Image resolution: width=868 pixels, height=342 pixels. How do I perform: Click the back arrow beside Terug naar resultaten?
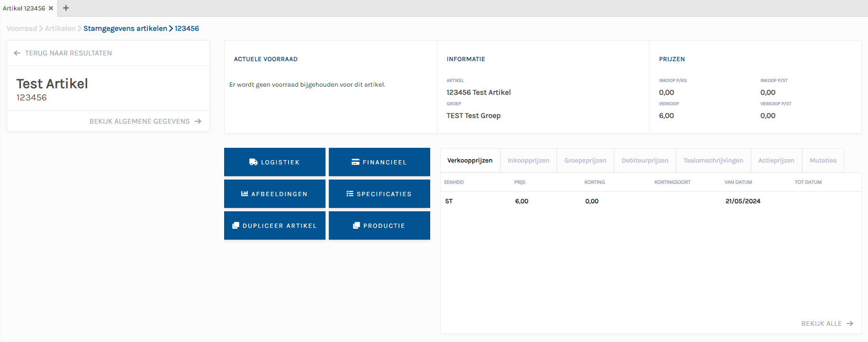pos(17,53)
